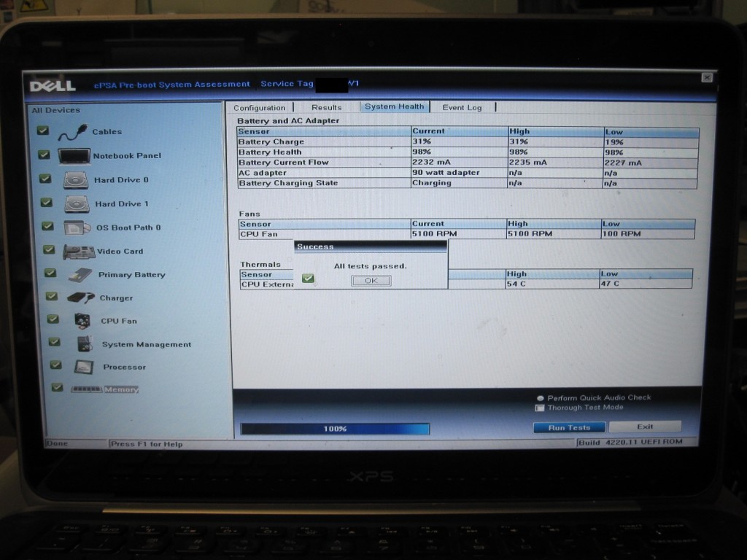The width and height of the screenshot is (747, 560).
Task: Select the Memory module icon
Action: (x=86, y=389)
